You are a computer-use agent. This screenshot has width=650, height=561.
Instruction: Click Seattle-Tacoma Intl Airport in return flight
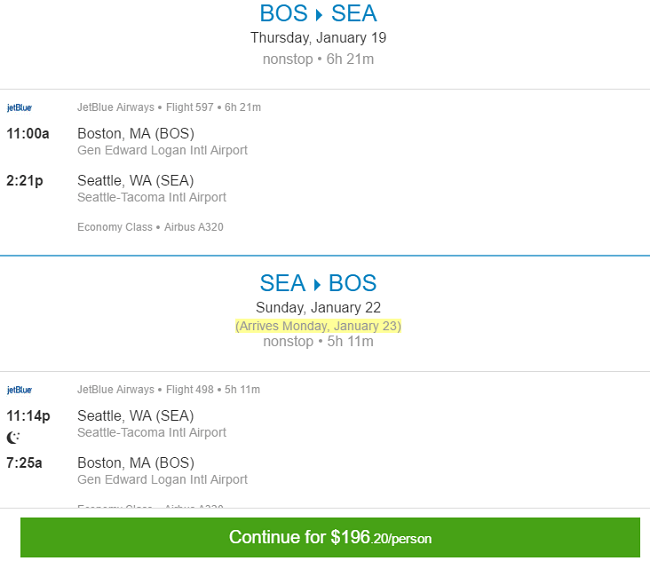coord(152,432)
